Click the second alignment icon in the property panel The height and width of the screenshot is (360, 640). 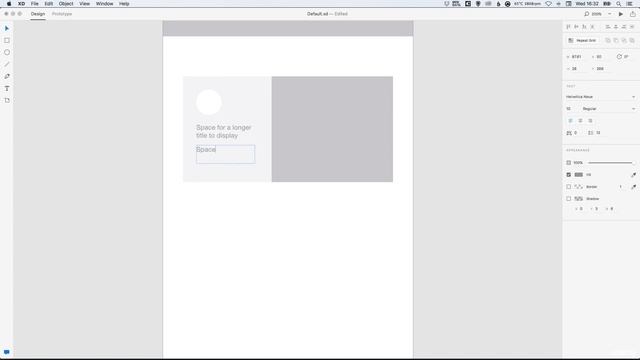(x=576, y=27)
